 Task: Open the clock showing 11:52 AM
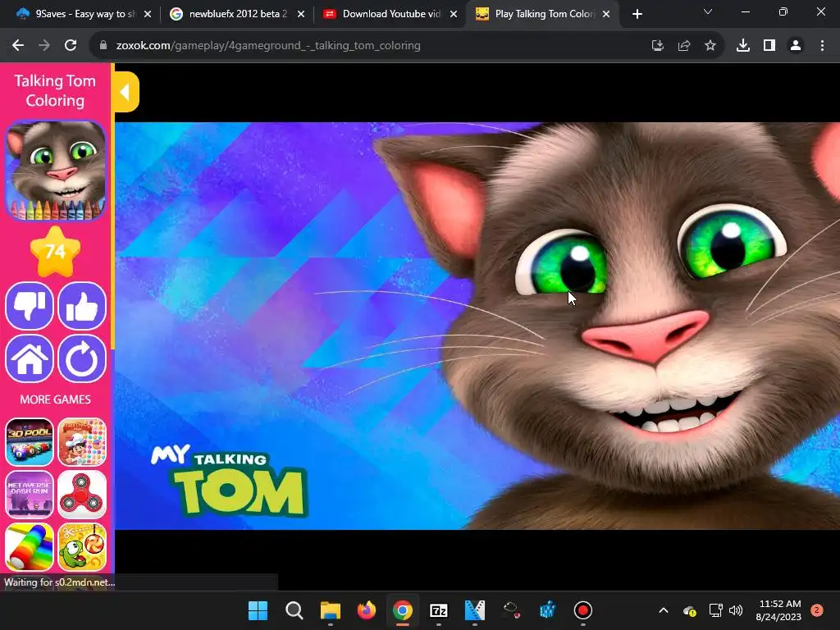click(x=778, y=610)
